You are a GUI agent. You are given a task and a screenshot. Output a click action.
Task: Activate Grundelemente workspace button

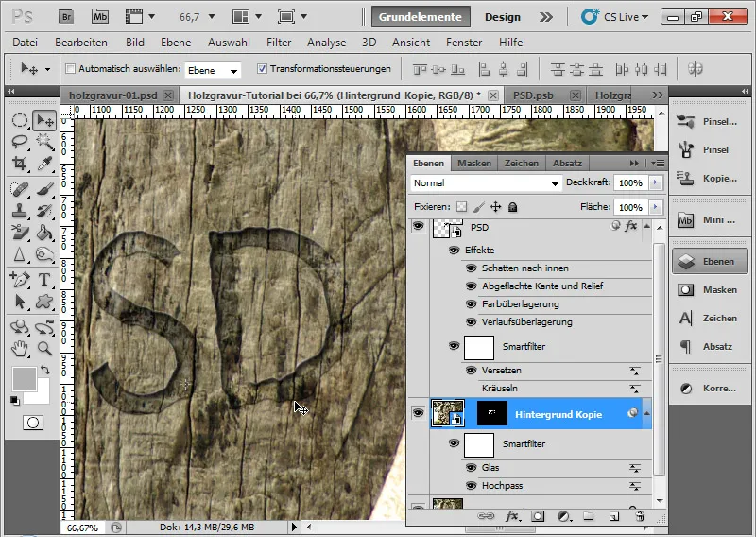420,17
